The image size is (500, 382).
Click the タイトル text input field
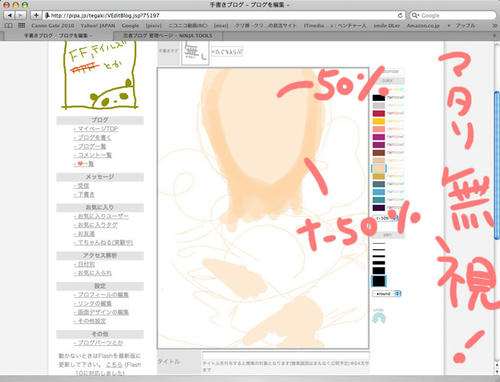click(286, 356)
